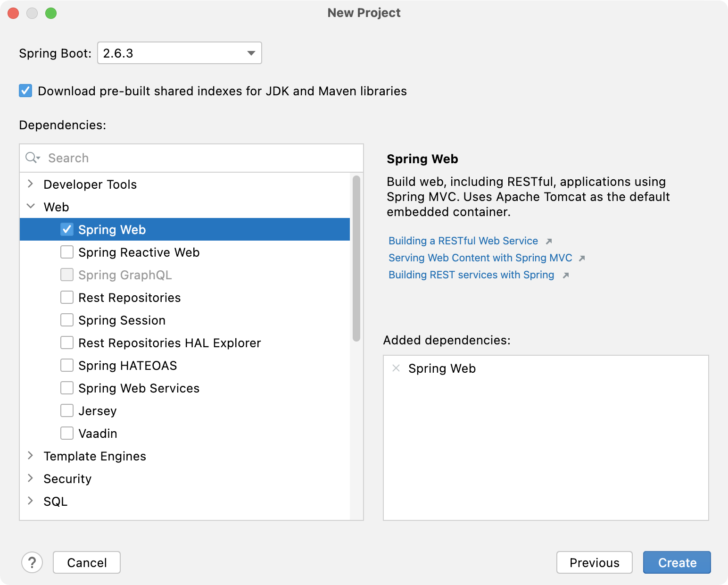Click arrow icon after Building REST services link
This screenshot has height=585, width=728.
566,275
